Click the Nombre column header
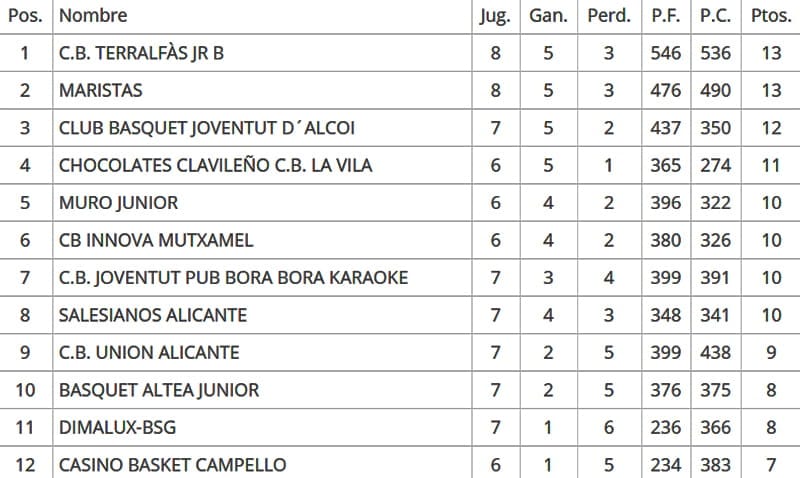The image size is (800, 478). pos(93,16)
